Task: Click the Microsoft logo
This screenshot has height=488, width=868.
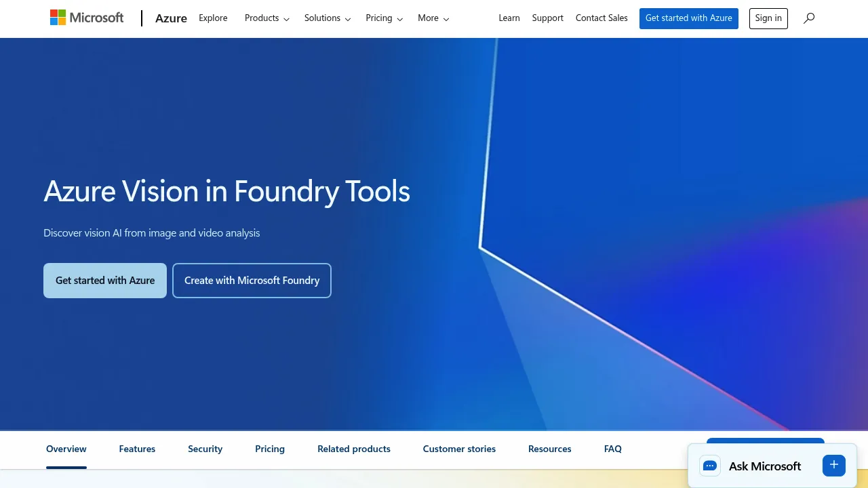Action: click(x=87, y=18)
